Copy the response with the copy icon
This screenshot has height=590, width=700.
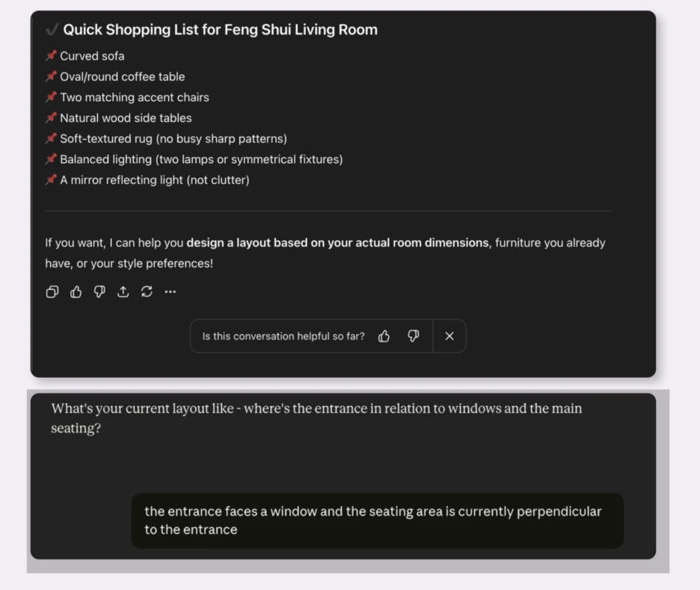pyautogui.click(x=52, y=292)
